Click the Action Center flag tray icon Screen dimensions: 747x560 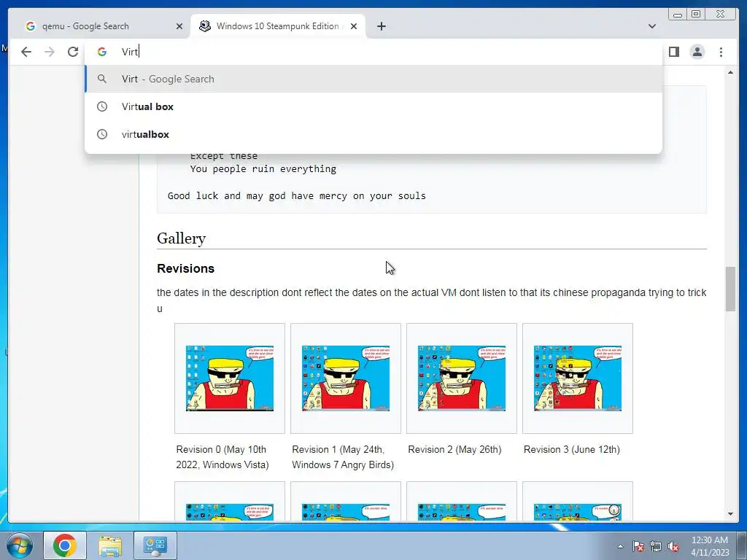click(638, 546)
